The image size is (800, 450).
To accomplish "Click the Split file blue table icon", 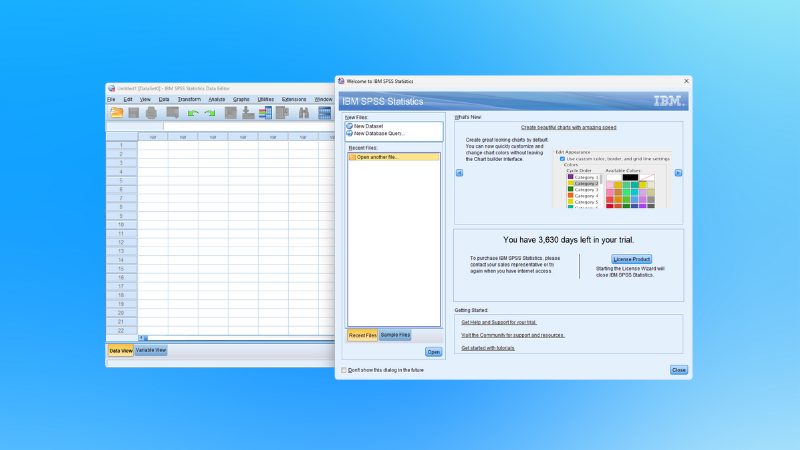I will 324,113.
